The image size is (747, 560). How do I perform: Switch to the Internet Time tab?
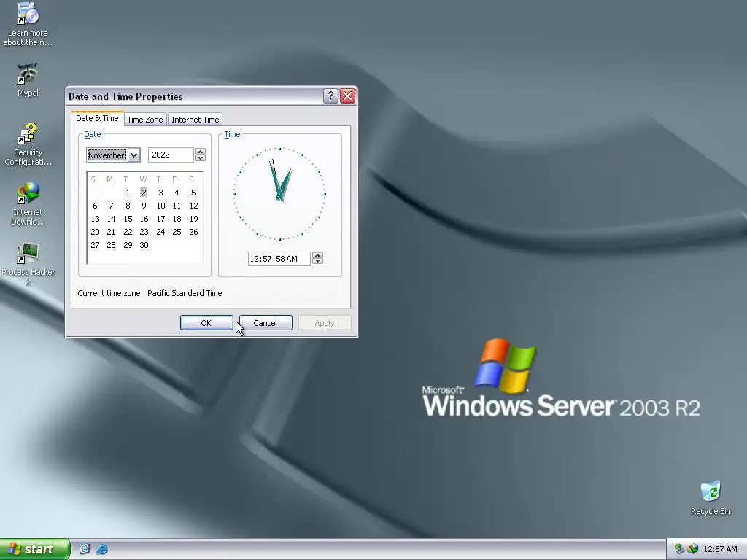click(196, 120)
